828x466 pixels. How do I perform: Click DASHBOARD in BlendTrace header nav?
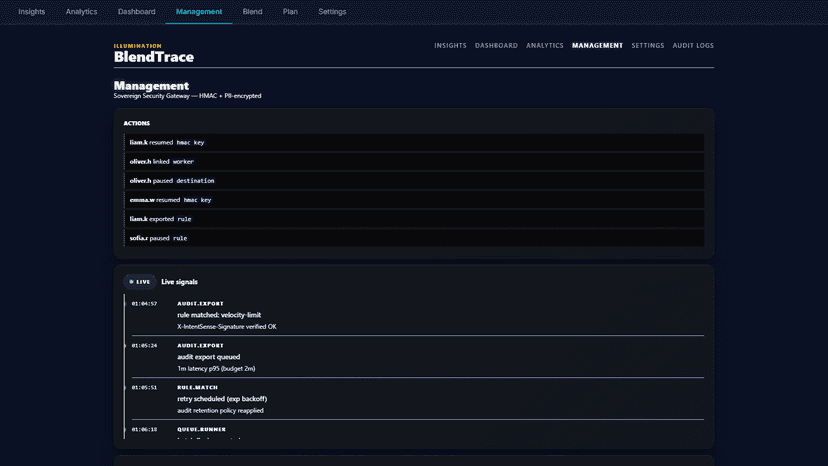(x=496, y=46)
